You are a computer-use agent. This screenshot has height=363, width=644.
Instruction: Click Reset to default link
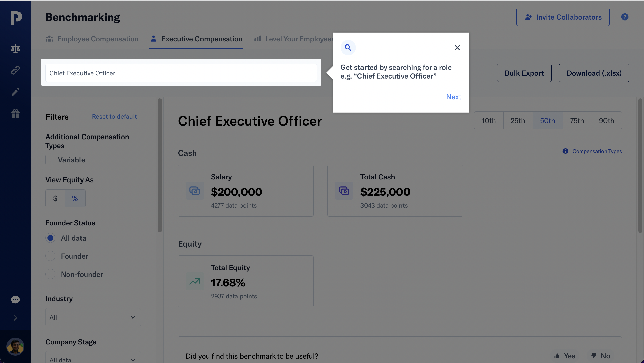[x=114, y=117]
